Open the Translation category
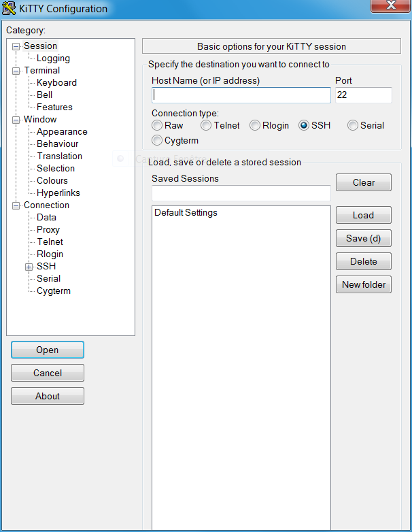Screen dimensions: 412x532 (60, 156)
